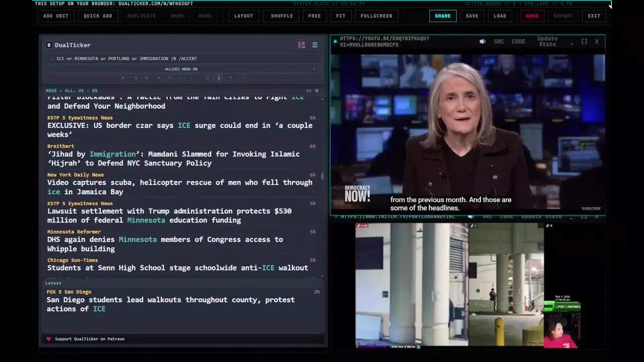Open the help question mark icon
This screenshot has width=644, height=362.
tap(230, 78)
